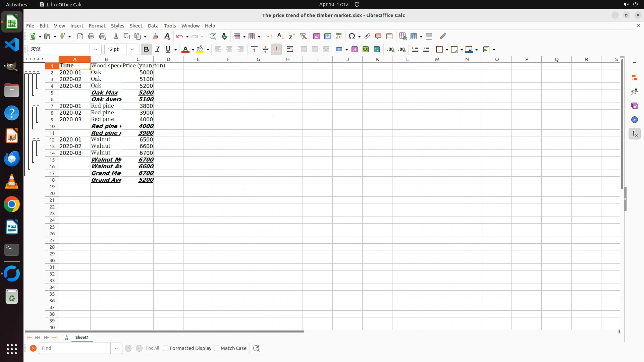Open the font name dropdown

(x=96, y=49)
